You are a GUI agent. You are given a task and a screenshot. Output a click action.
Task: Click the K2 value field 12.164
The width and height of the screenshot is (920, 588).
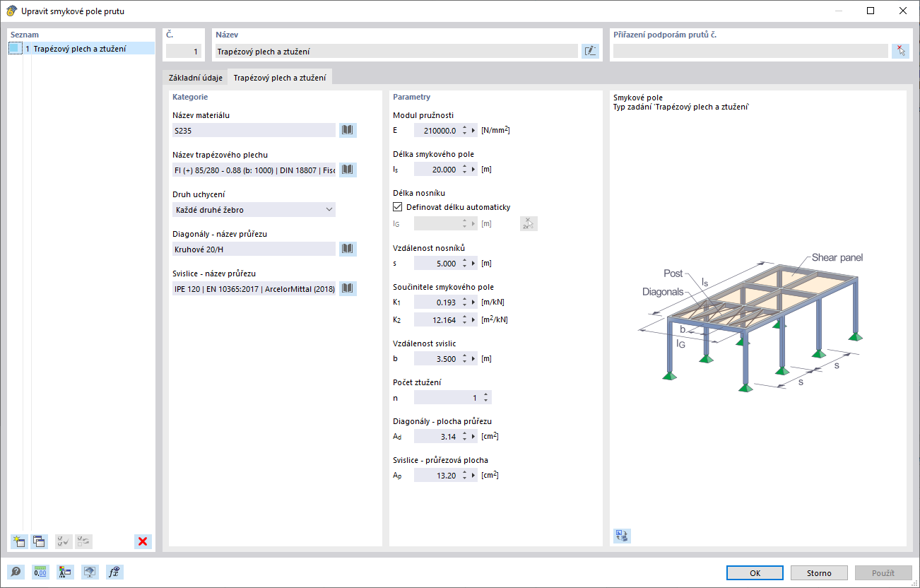(437, 319)
